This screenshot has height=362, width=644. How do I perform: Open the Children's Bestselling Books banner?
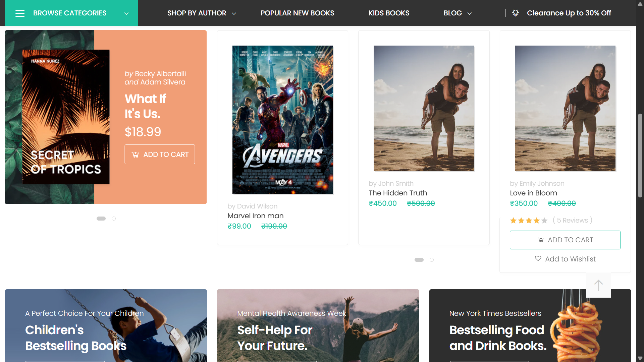pos(106,325)
